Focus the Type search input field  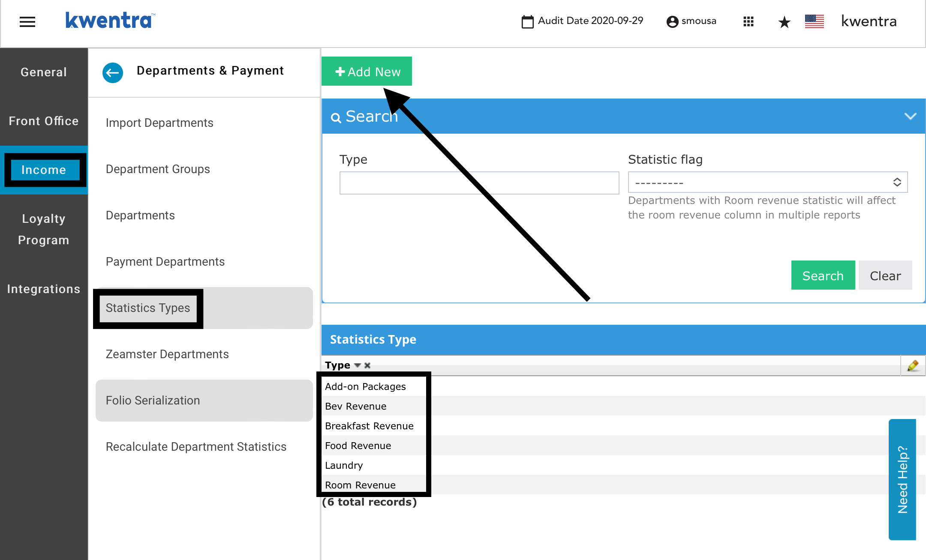[x=479, y=183]
